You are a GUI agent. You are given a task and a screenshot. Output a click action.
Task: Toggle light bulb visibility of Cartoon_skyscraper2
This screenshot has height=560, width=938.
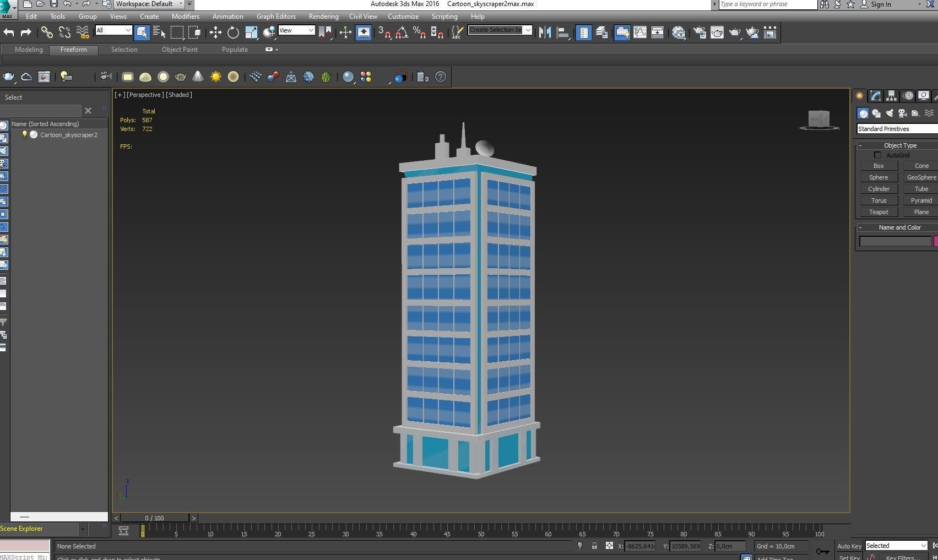[x=24, y=134]
